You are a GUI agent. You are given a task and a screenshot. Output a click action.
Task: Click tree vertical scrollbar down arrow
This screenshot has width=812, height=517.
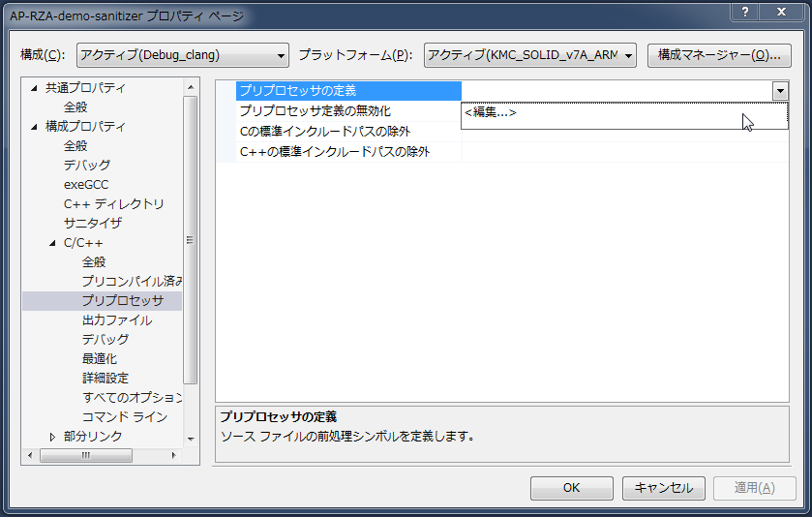191,437
